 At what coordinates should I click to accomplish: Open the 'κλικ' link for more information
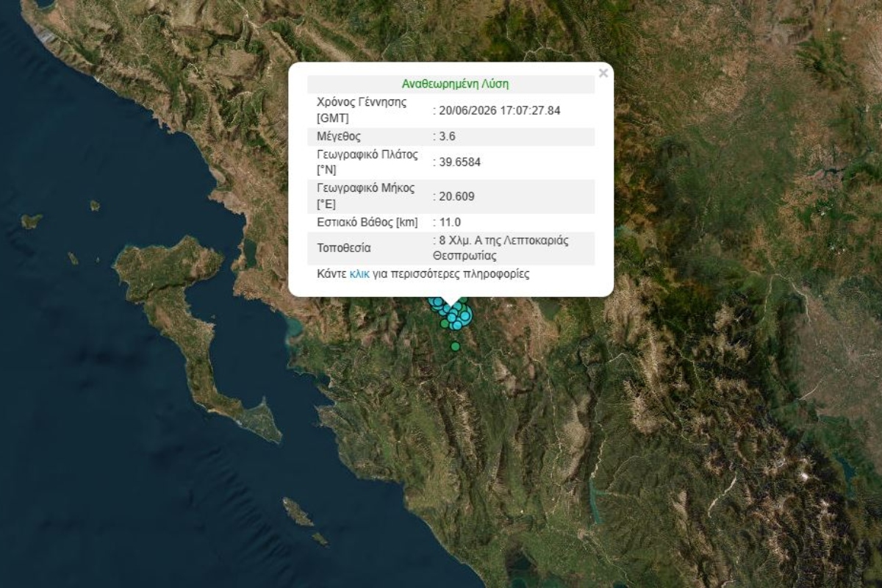[359, 274]
